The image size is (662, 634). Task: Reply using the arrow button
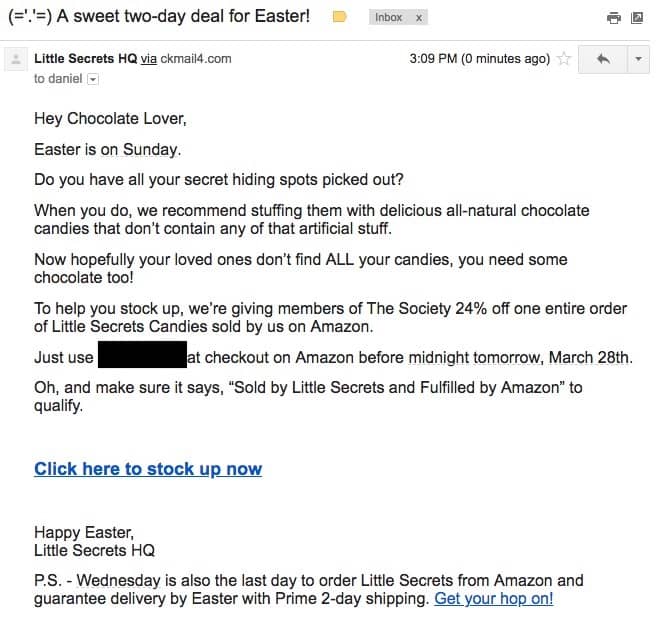point(603,59)
